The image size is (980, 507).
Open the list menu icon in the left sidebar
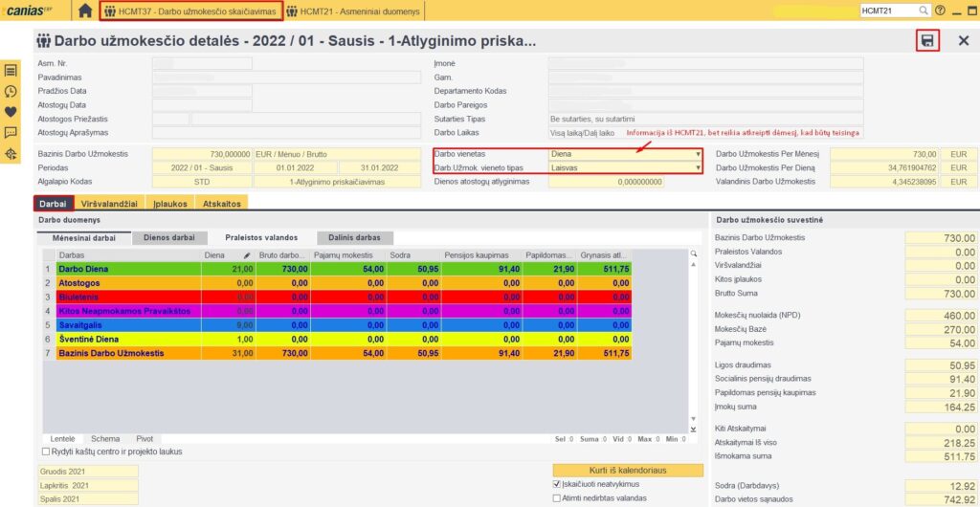pyautogui.click(x=11, y=71)
